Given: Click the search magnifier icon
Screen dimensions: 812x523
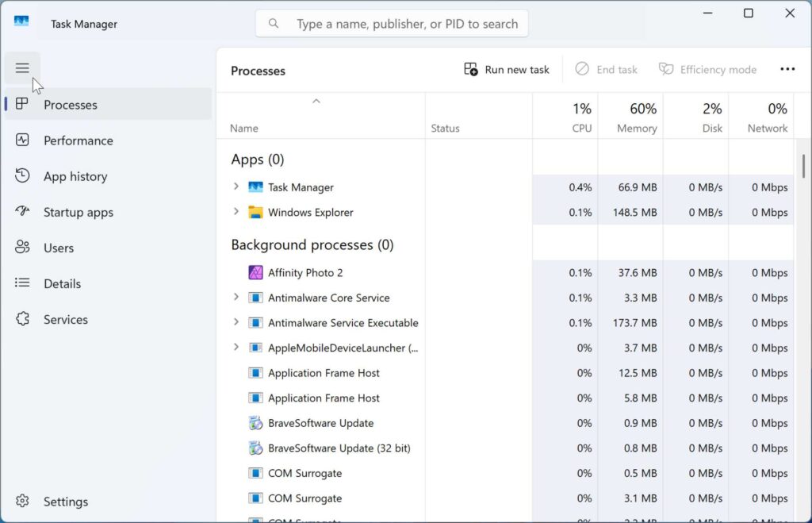Looking at the screenshot, I should coord(273,23).
